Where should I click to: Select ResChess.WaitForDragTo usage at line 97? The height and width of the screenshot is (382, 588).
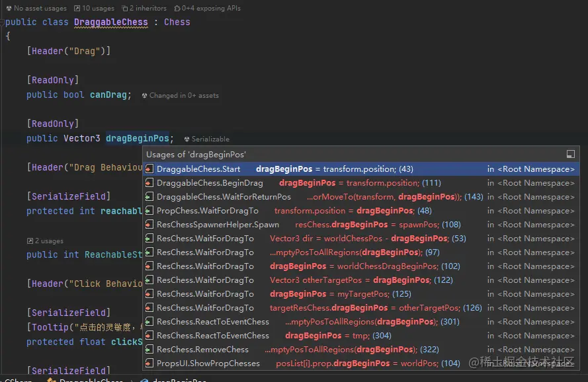(x=360, y=252)
